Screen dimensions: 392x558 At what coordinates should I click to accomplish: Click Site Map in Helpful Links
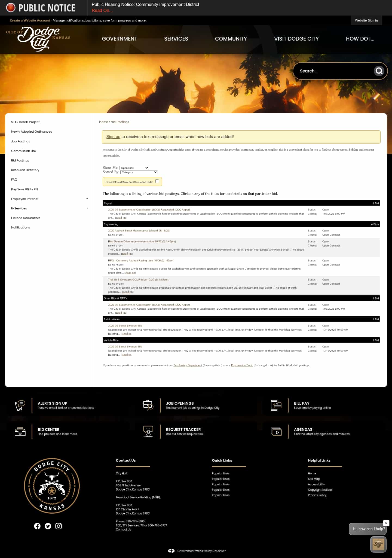pyautogui.click(x=314, y=479)
